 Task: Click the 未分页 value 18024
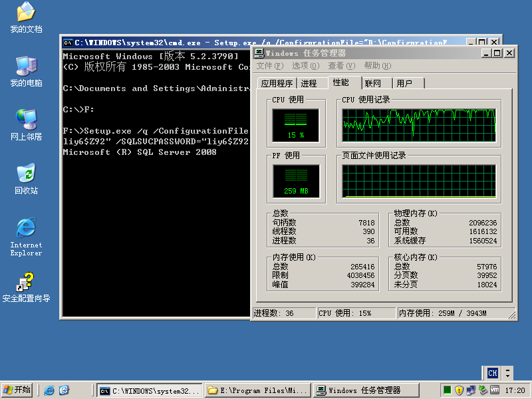(x=487, y=285)
